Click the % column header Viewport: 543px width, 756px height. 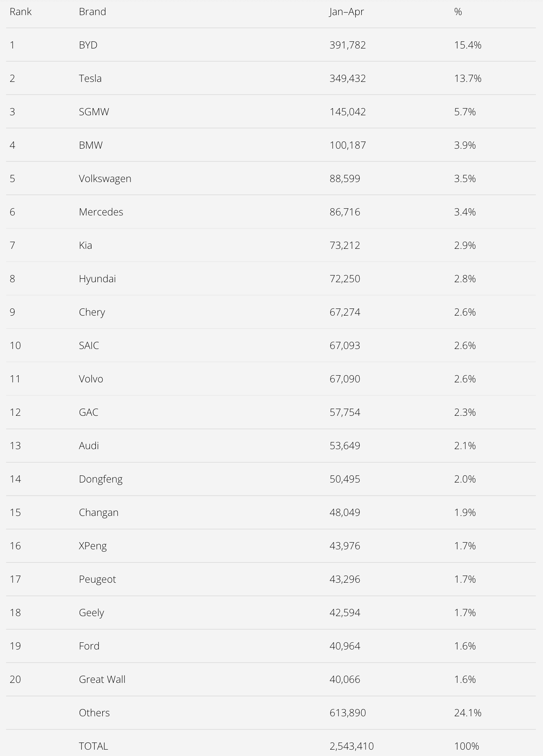[458, 12]
